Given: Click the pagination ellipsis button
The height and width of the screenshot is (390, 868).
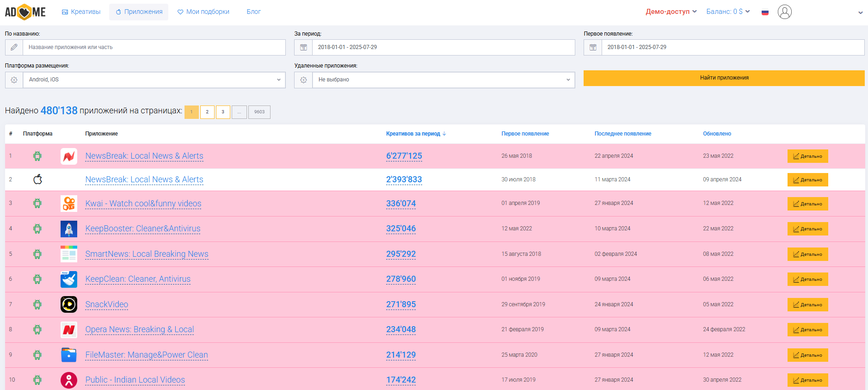Looking at the screenshot, I should [x=239, y=112].
